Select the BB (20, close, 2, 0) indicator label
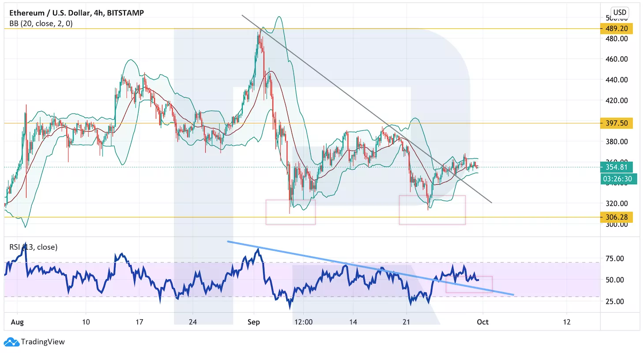The width and height of the screenshot is (644, 353). pos(41,23)
